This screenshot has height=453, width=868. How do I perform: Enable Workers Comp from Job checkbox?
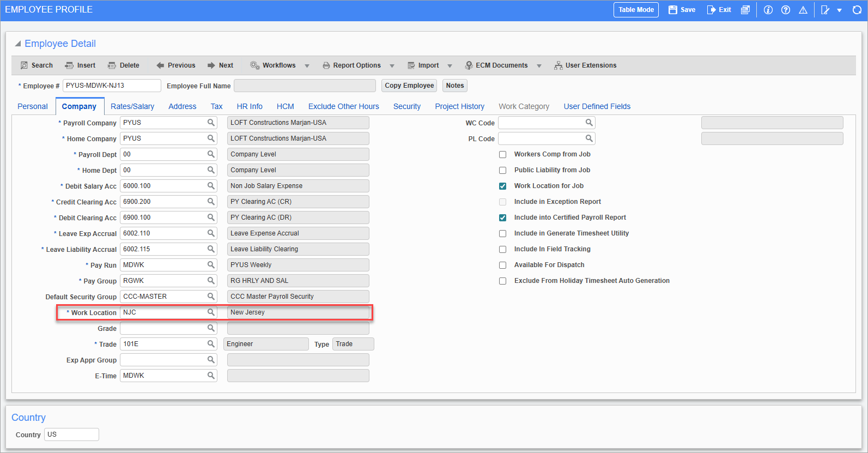(x=503, y=155)
